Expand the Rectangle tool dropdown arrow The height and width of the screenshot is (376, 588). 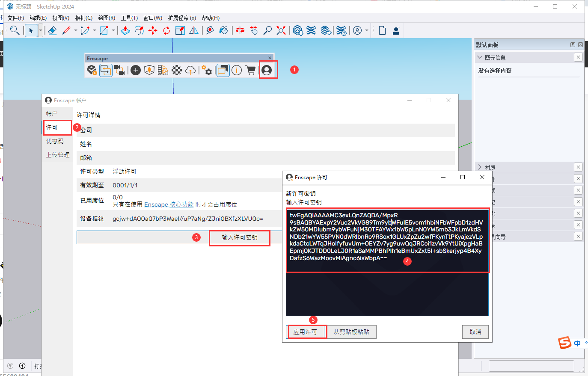(x=113, y=30)
